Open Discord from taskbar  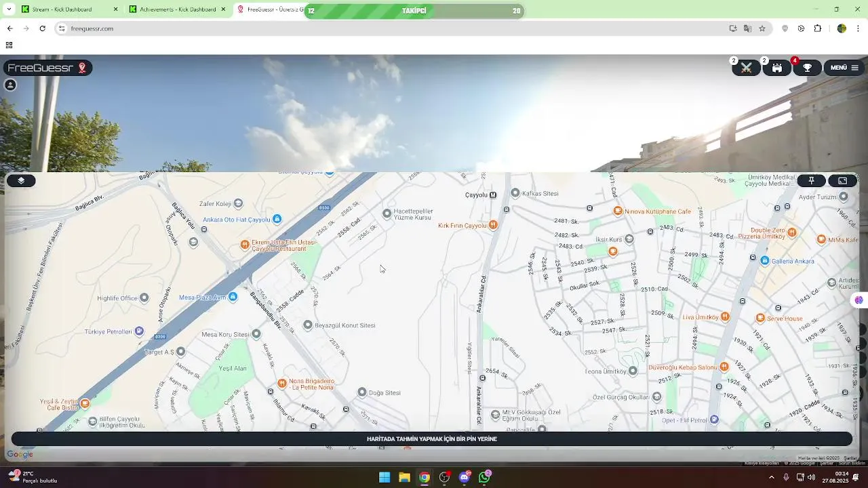(465, 477)
